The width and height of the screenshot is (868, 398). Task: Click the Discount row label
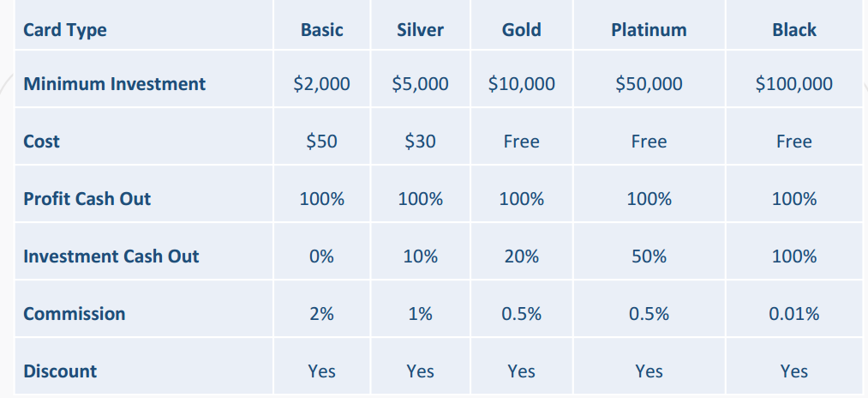click(60, 371)
